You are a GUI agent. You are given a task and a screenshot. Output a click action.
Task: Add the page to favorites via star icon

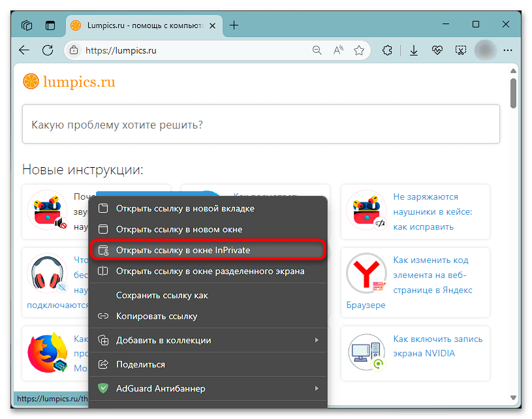[x=359, y=50]
